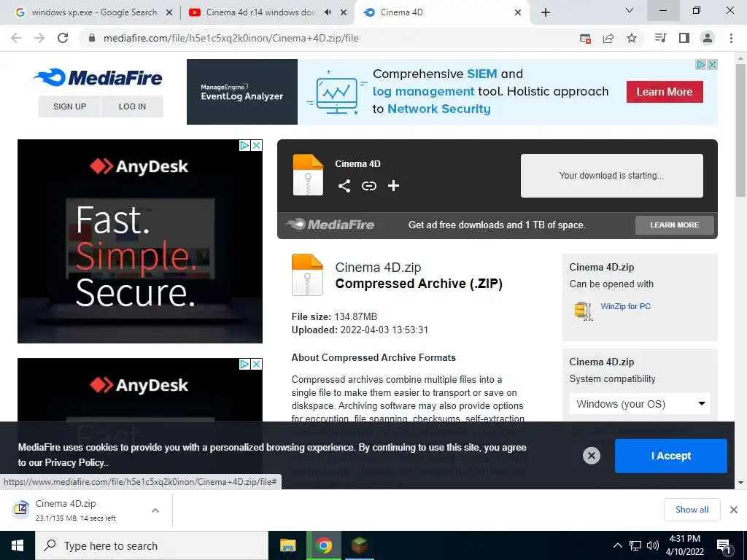The height and width of the screenshot is (560, 747).
Task: Go forward using browser forward arrow
Action: [39, 38]
